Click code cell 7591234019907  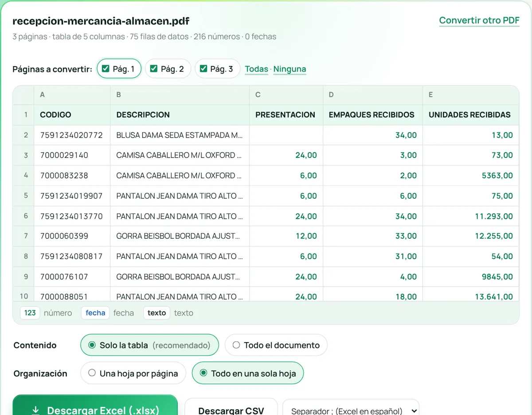click(x=72, y=196)
